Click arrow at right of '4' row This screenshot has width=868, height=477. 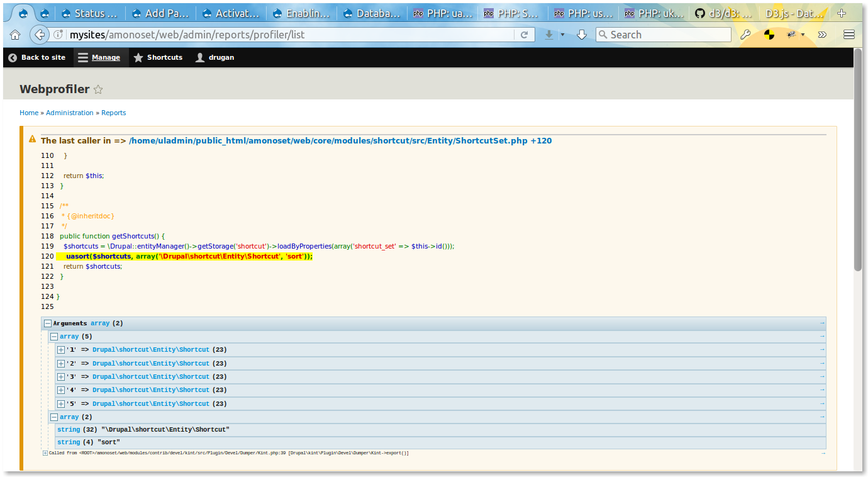[x=822, y=390]
